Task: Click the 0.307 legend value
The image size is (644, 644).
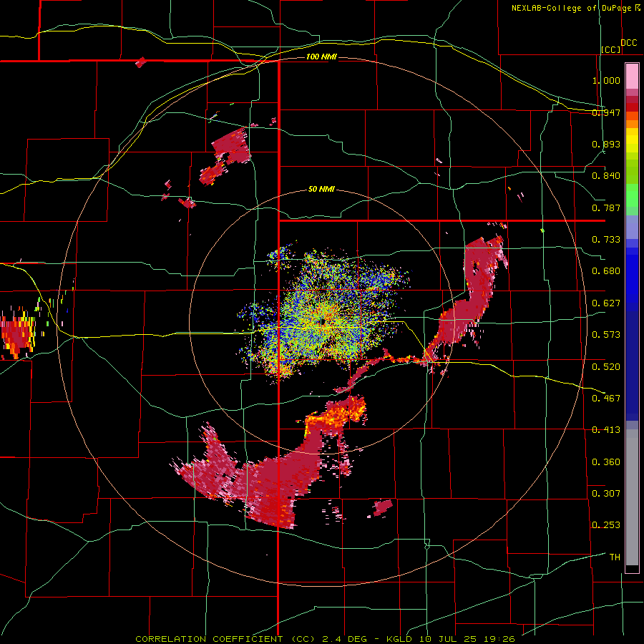Action: point(606,494)
